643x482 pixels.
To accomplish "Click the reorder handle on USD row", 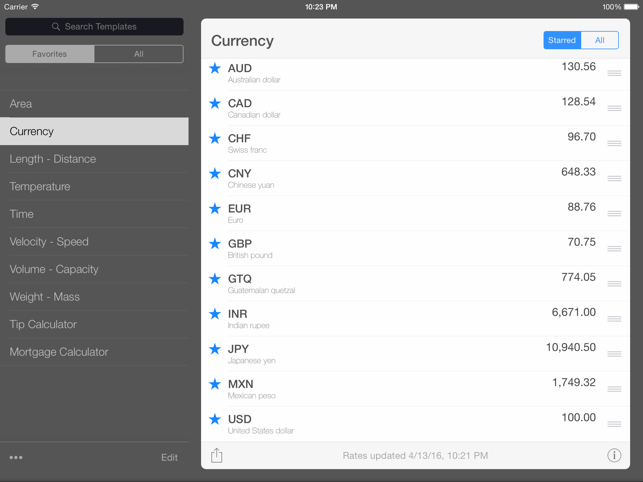I will (x=614, y=424).
